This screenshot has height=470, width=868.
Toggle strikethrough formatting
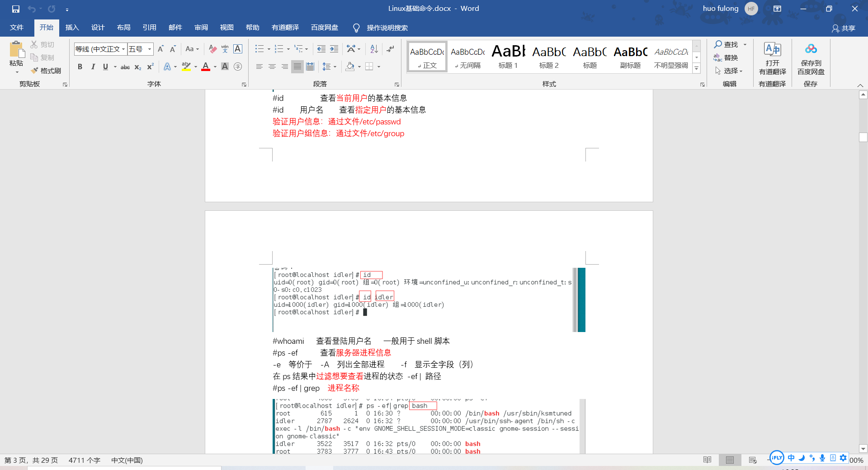coord(125,66)
